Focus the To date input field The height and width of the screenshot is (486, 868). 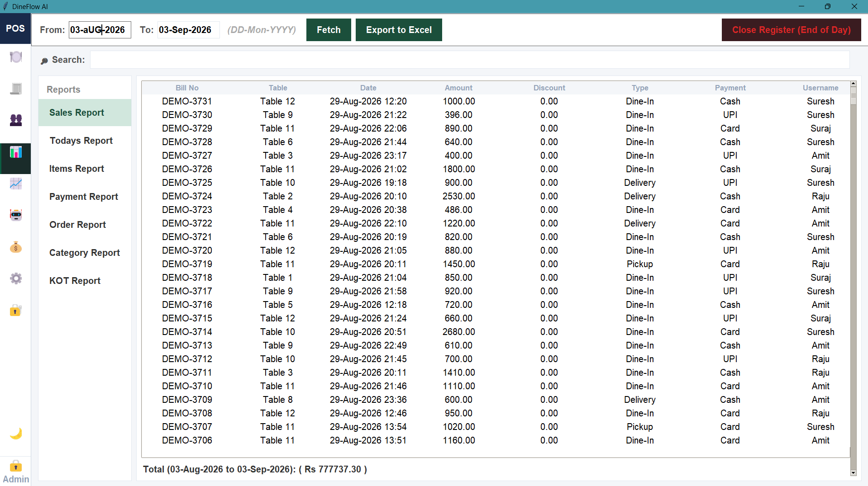pyautogui.click(x=188, y=30)
